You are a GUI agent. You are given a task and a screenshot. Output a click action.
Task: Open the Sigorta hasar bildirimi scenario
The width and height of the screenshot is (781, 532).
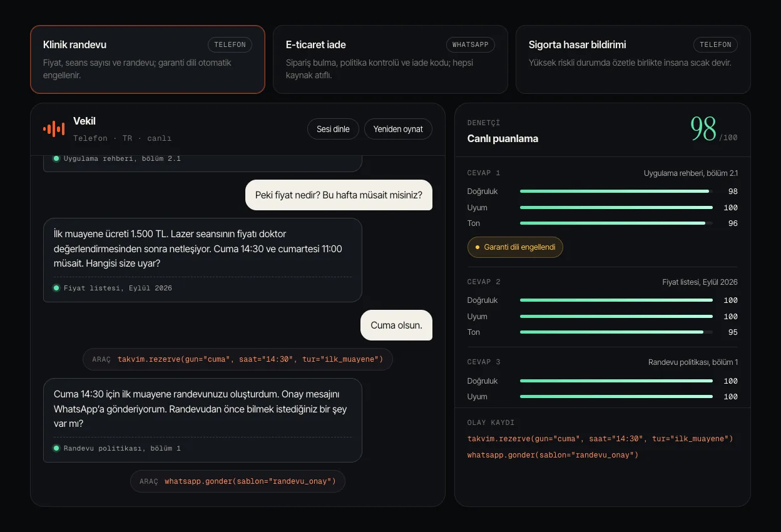pos(633,59)
